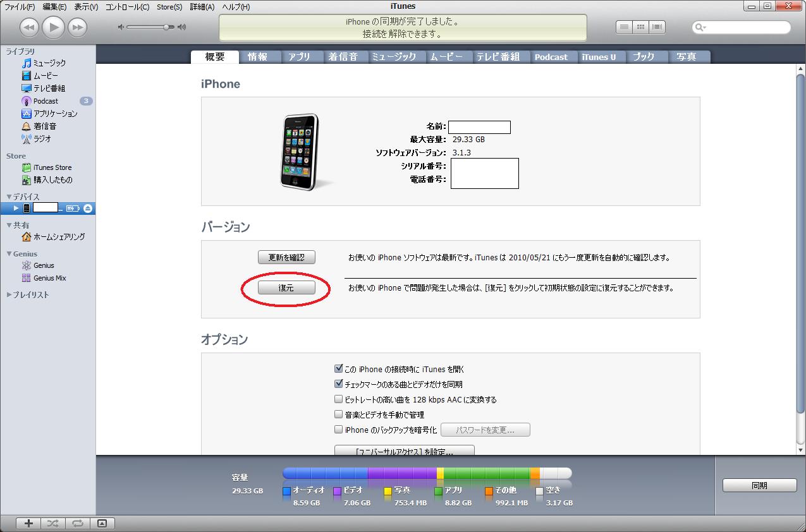
Task: Click the 更新を確認 button
Action: pyautogui.click(x=286, y=257)
